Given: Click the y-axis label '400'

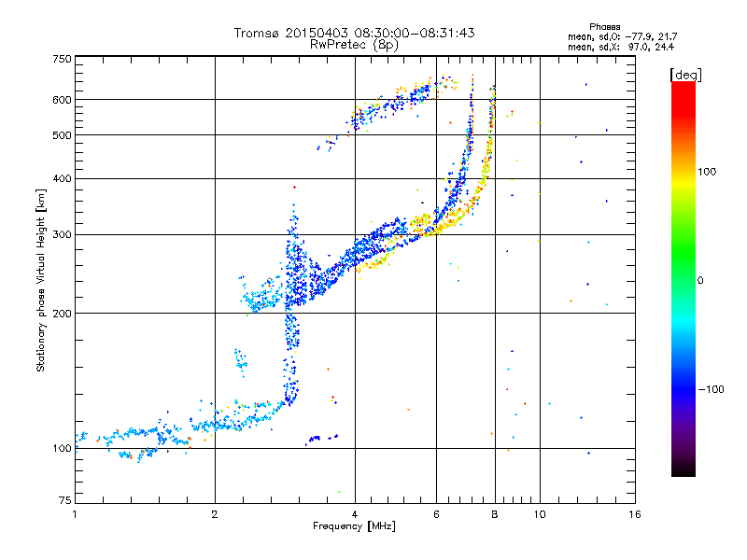Looking at the screenshot, I should (62, 178).
